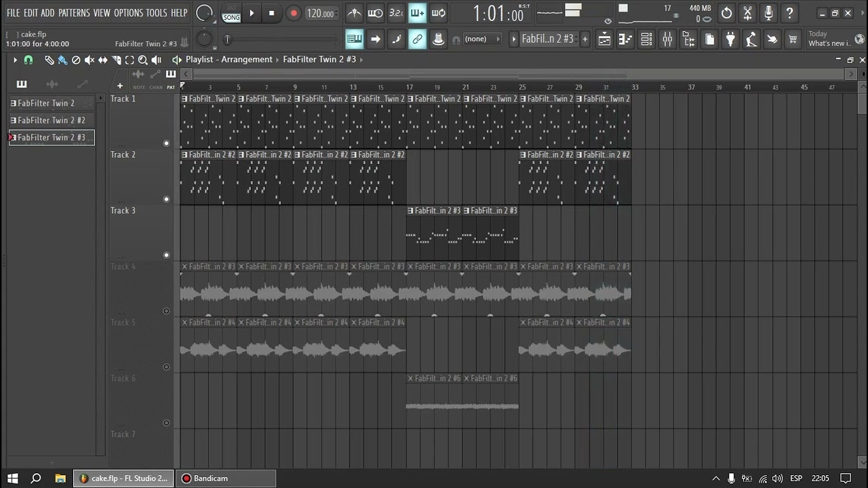The height and width of the screenshot is (488, 868).
Task: Click the song position slider
Action: point(281,39)
